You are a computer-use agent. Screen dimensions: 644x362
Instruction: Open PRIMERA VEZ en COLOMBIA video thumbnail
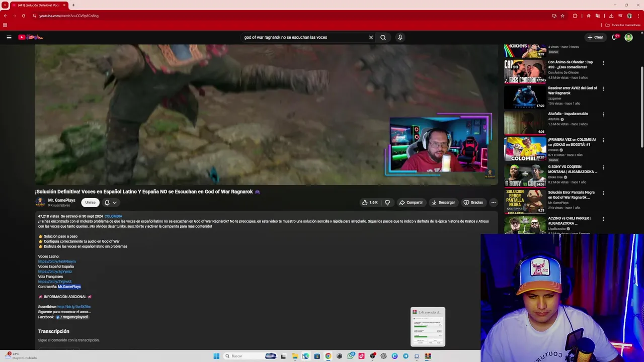tap(525, 149)
